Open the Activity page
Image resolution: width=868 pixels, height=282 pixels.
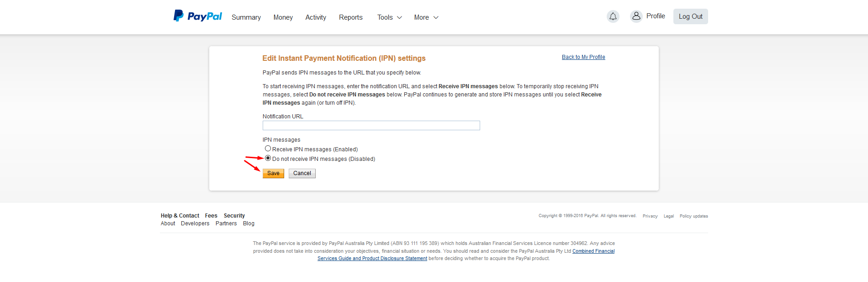[x=316, y=17]
